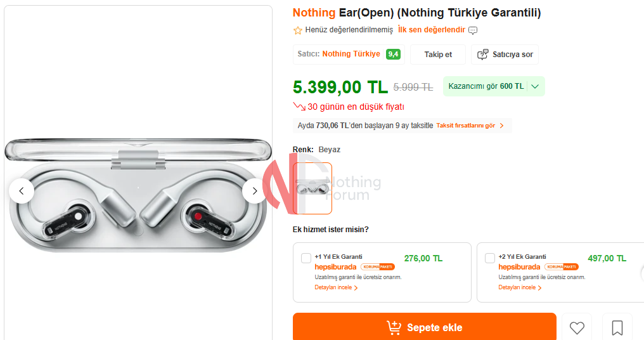
Task: Click İlk sen değerlendir link
Action: tap(431, 30)
